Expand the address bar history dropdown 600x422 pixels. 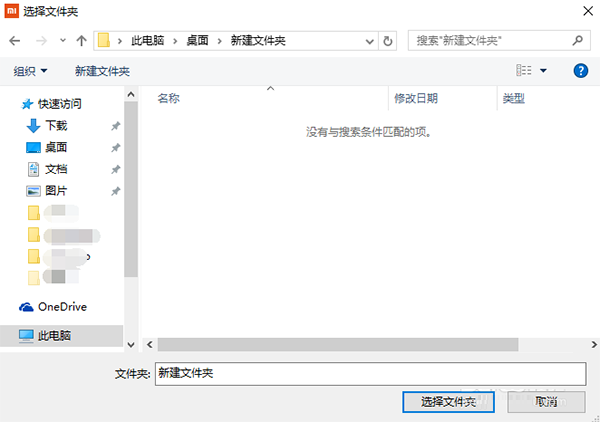coord(367,41)
